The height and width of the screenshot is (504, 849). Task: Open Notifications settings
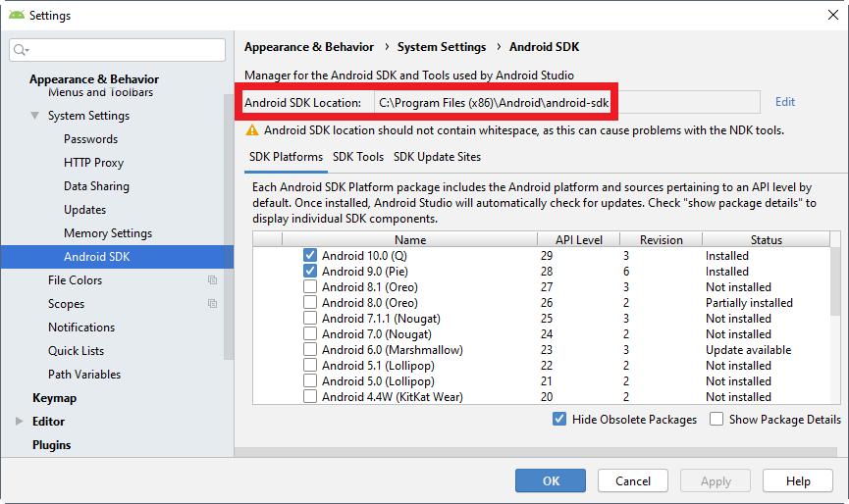coord(81,328)
